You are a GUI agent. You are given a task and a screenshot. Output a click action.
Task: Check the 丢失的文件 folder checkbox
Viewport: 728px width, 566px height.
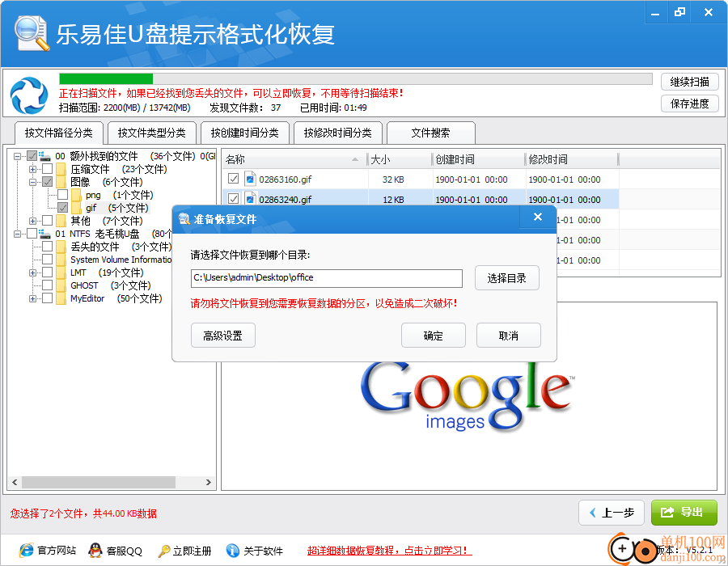tap(48, 247)
